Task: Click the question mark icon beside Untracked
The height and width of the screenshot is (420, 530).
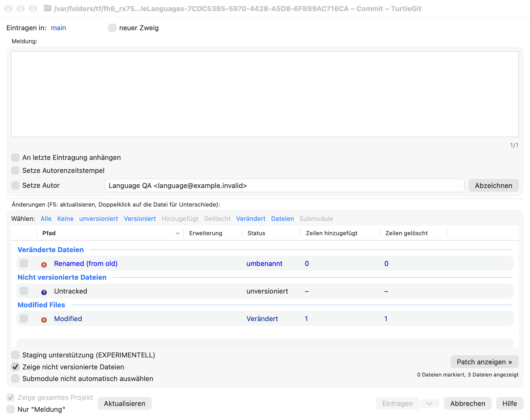Action: coord(44,292)
